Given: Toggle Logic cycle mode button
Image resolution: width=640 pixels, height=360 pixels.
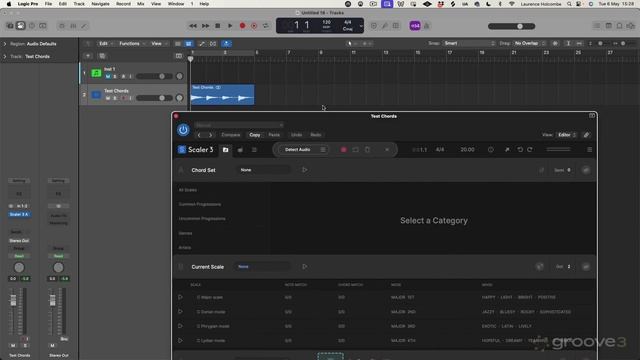Looking at the screenshot, I should click(x=266, y=26).
